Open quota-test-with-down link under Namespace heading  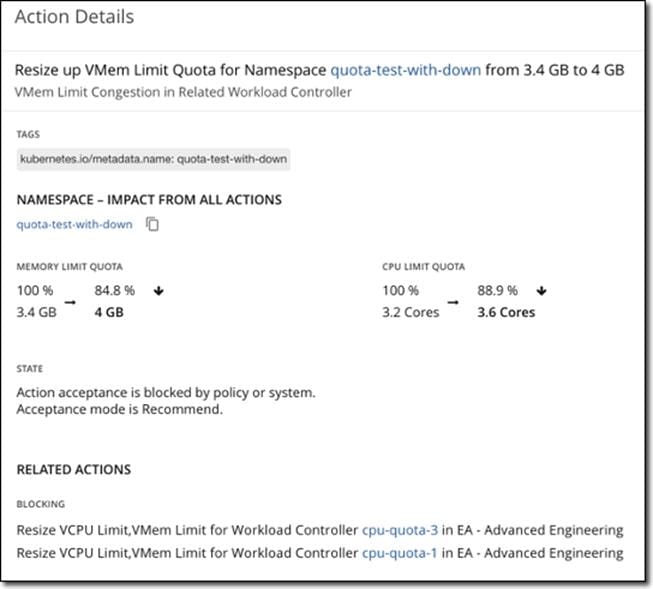click(x=75, y=224)
